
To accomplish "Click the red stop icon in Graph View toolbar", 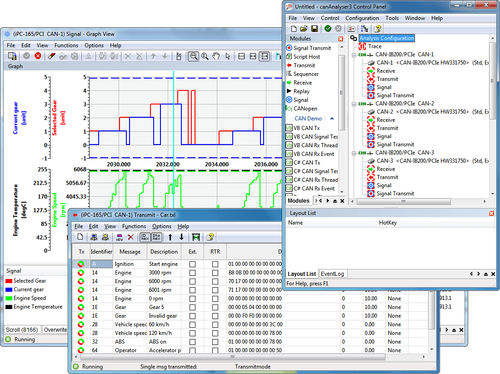I will (38, 56).
